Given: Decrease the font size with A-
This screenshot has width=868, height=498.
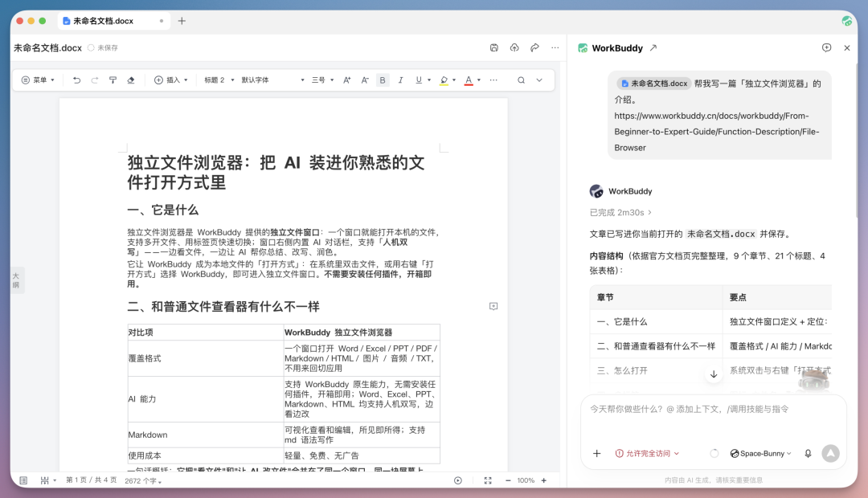Looking at the screenshot, I should pos(365,80).
